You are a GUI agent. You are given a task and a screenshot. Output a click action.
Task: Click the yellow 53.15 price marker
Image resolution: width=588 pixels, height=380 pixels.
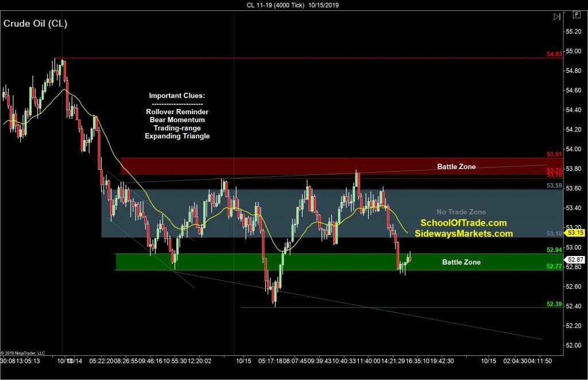(575, 232)
